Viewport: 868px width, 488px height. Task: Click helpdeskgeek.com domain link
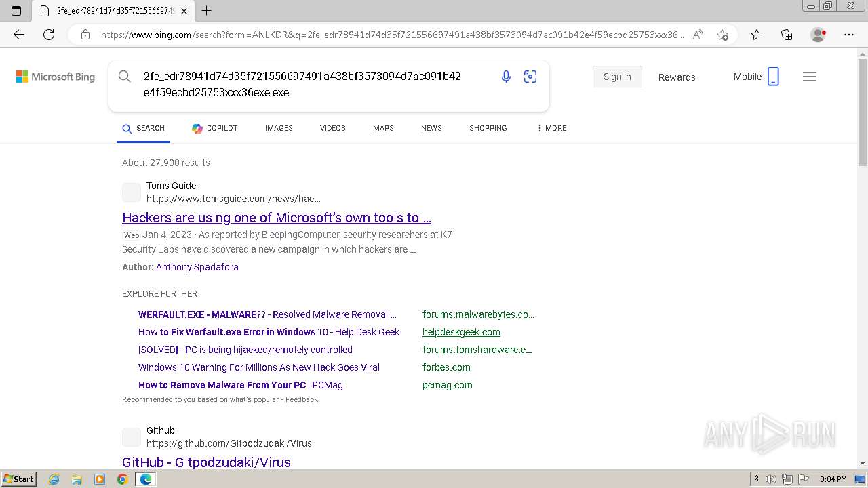[461, 332]
